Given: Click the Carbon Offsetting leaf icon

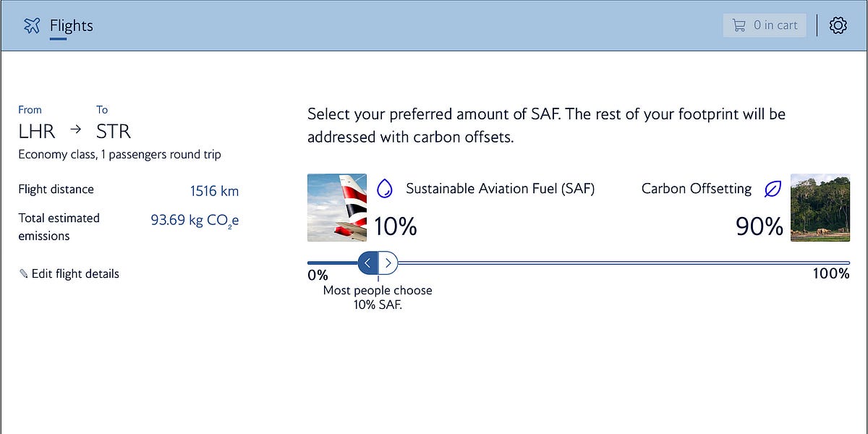Looking at the screenshot, I should tap(773, 188).
